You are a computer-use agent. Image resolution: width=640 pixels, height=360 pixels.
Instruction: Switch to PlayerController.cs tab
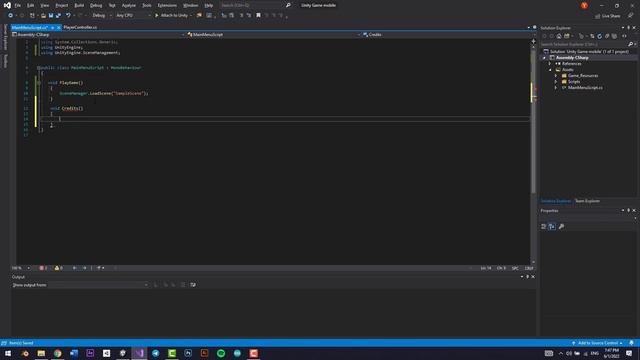pos(80,27)
